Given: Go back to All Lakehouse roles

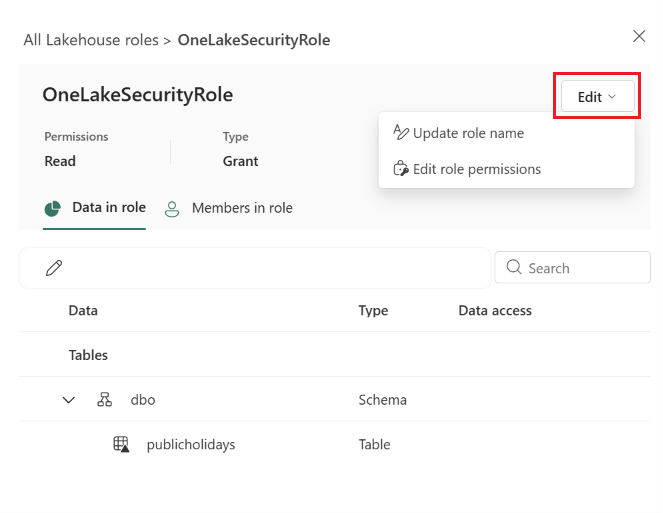Looking at the screenshot, I should click(91, 40).
